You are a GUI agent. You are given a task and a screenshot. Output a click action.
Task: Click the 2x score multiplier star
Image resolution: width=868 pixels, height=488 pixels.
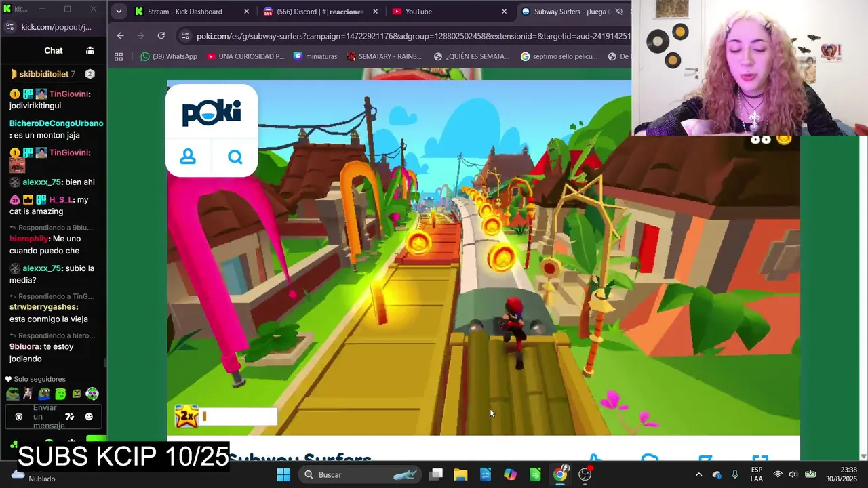[186, 416]
